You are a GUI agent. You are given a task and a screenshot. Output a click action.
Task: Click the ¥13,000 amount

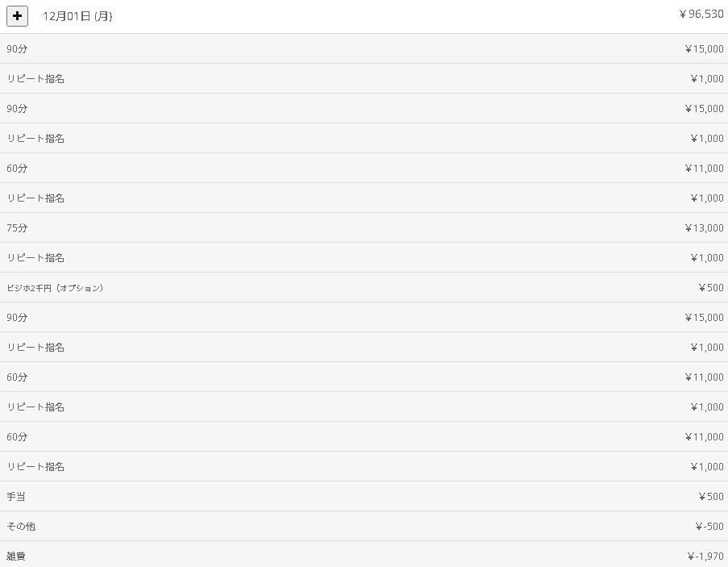click(704, 228)
